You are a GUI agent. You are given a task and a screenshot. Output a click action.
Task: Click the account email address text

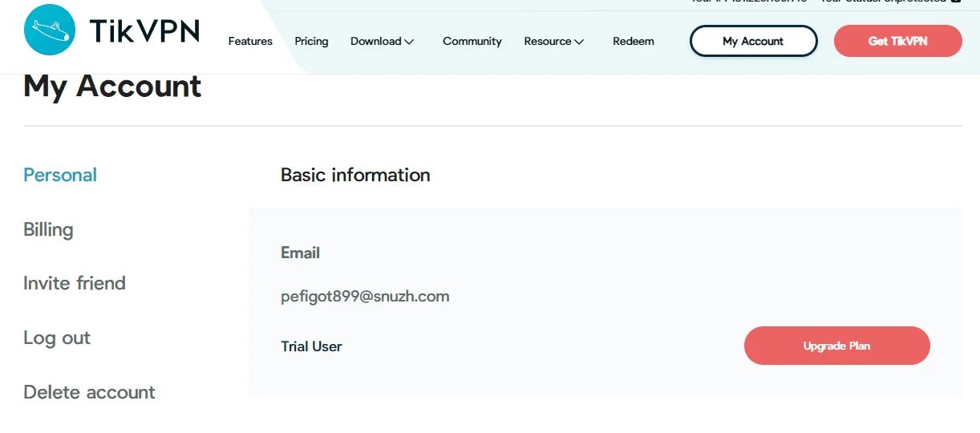coord(365,297)
